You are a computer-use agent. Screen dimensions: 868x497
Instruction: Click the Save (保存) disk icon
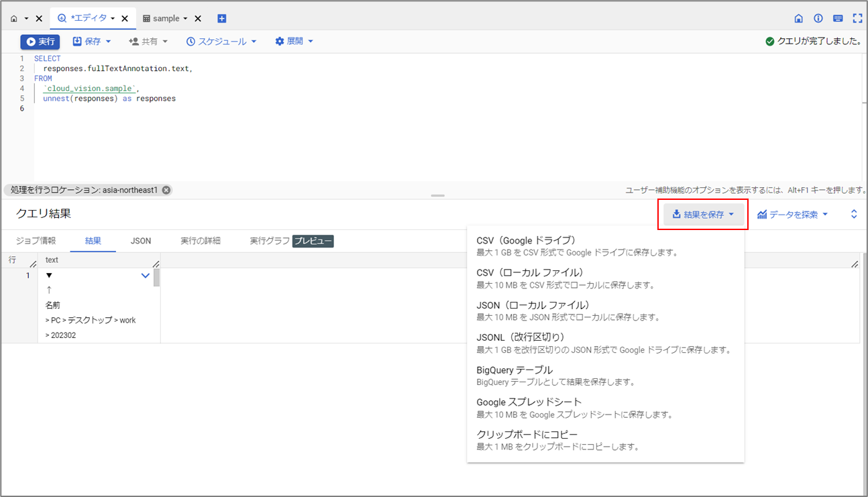coord(78,41)
